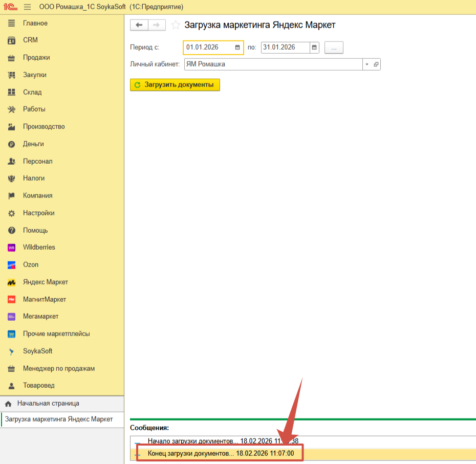Expand the Личный кабинет dropdown list
The width and height of the screenshot is (476, 464).
click(367, 64)
